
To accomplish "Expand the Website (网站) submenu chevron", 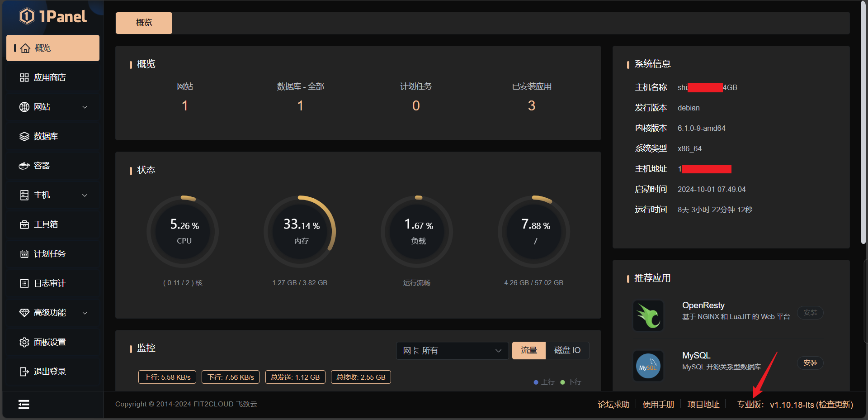I will 85,107.
